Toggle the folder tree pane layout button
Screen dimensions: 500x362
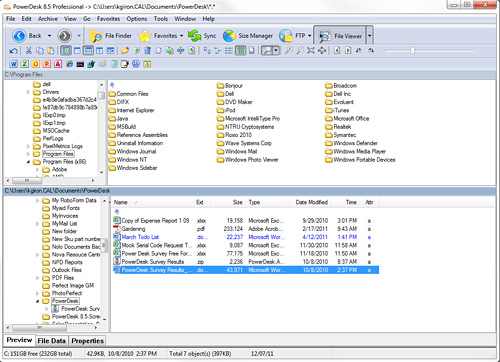pyautogui.click(x=67, y=51)
